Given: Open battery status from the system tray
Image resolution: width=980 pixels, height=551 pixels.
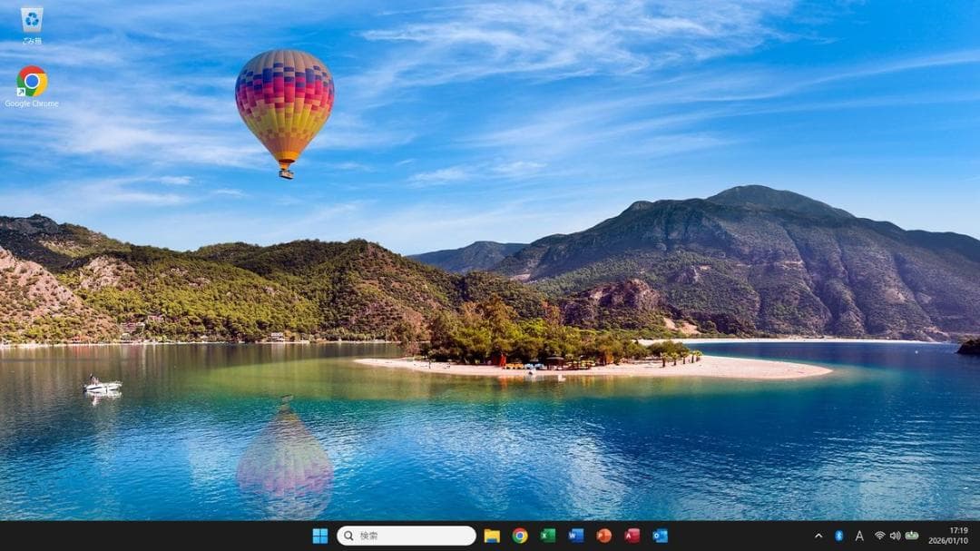Looking at the screenshot, I should coord(911,536).
